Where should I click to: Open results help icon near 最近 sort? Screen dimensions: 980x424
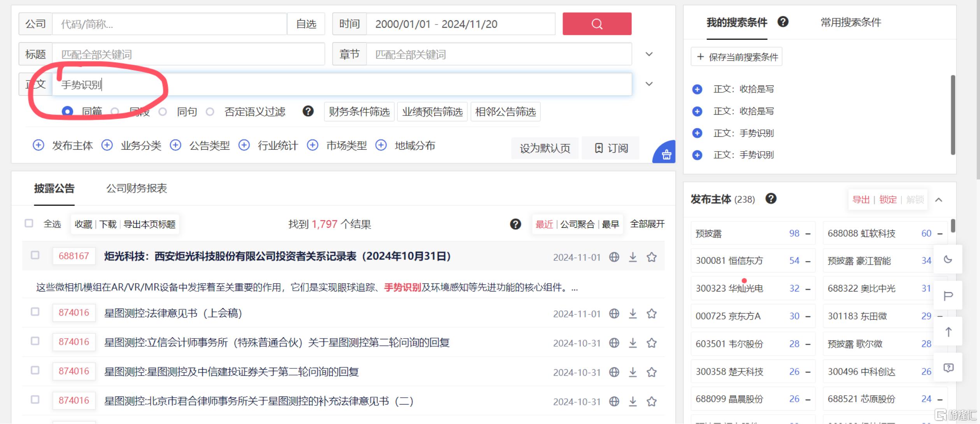pos(515,224)
